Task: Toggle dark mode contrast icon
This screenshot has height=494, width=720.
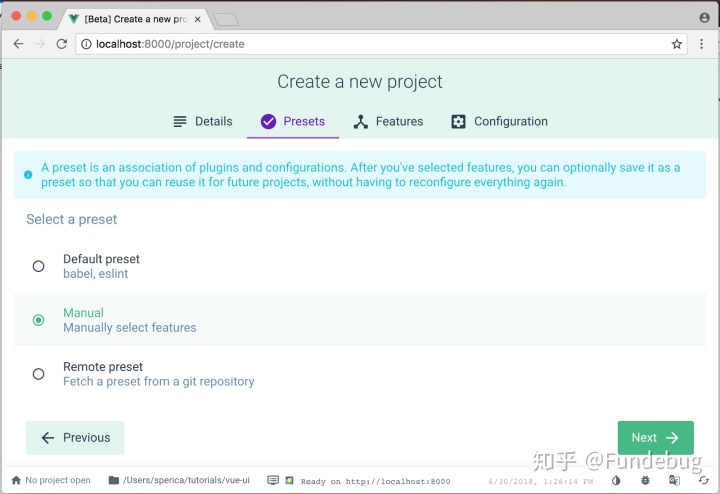Action: click(616, 480)
